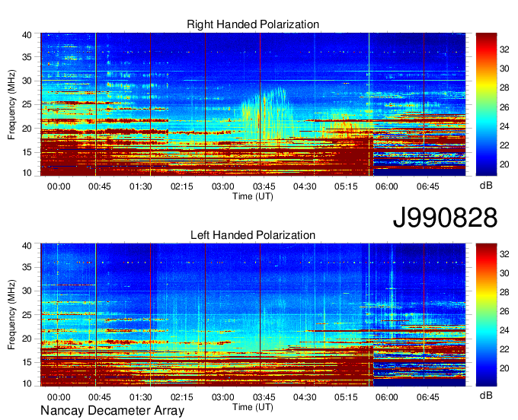Click the "Nancay Decameter Array" caption
This screenshot has height=420, width=518.
(x=112, y=411)
